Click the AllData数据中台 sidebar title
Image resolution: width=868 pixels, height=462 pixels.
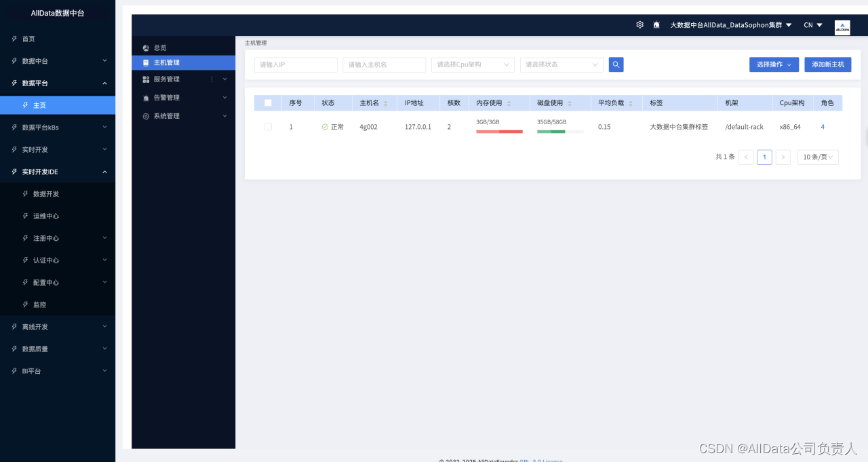[58, 14]
